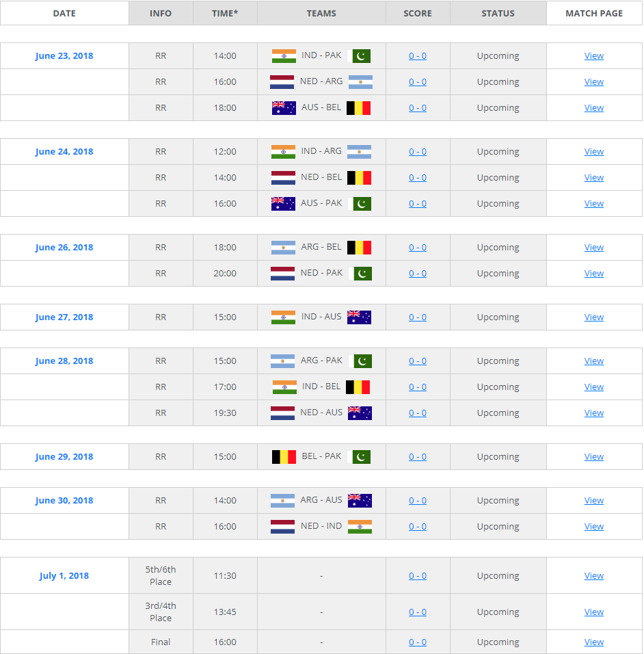Open June 27, 2018 date link

coord(64,317)
